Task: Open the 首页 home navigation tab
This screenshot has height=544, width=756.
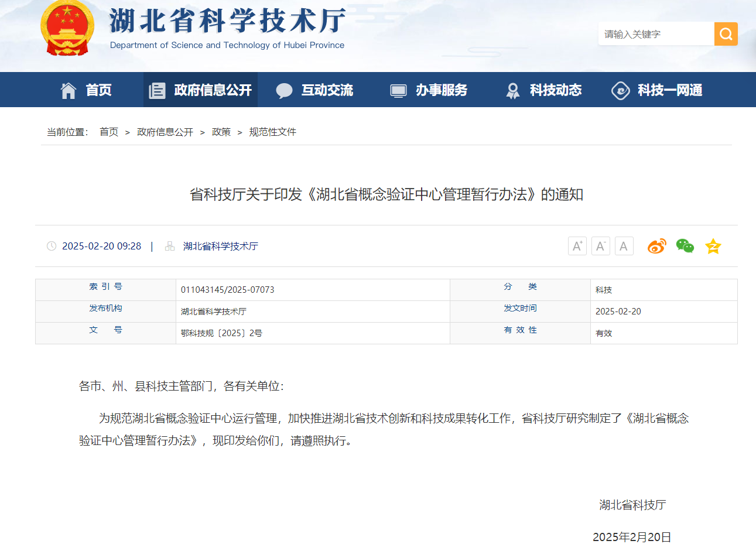Action: 86,90
